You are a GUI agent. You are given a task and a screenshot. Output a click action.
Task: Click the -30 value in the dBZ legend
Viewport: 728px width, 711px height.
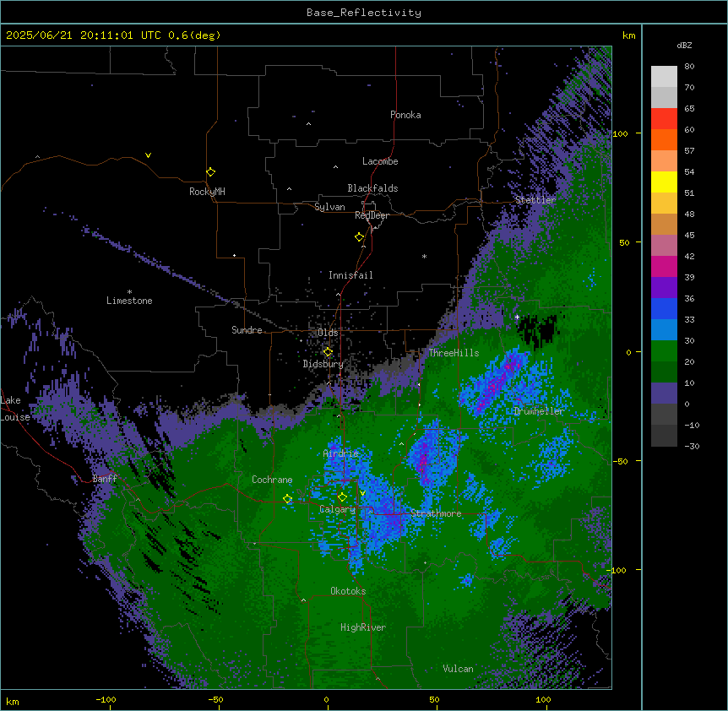pyautogui.click(x=692, y=447)
